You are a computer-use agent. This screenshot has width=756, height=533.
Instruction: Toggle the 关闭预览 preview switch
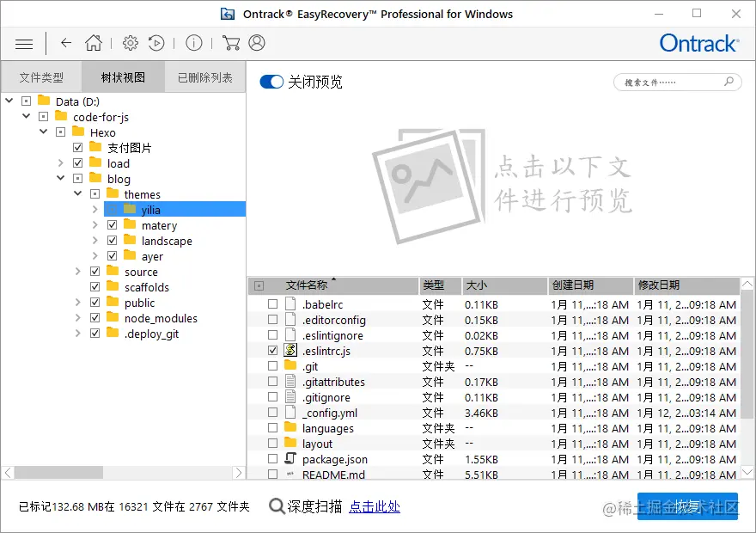[271, 82]
